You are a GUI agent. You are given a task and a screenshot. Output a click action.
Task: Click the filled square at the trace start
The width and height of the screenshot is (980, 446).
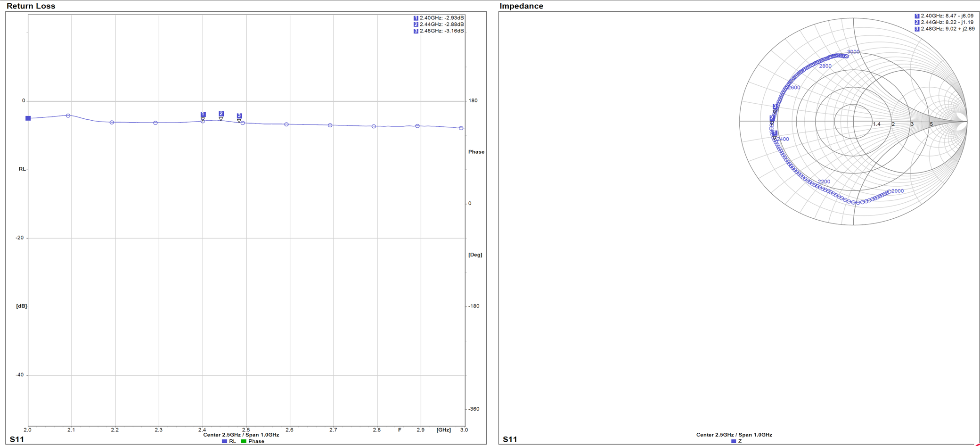coord(28,118)
